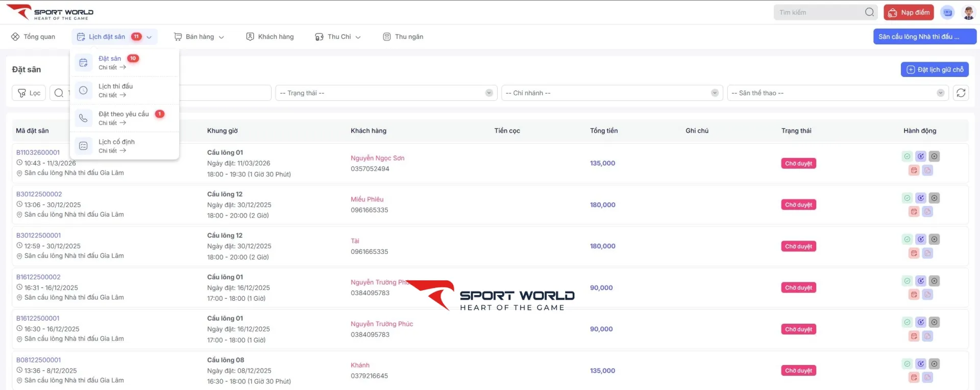This screenshot has height=390, width=980.
Task: Click purple invoice icon for booking B16122500001
Action: [927, 336]
